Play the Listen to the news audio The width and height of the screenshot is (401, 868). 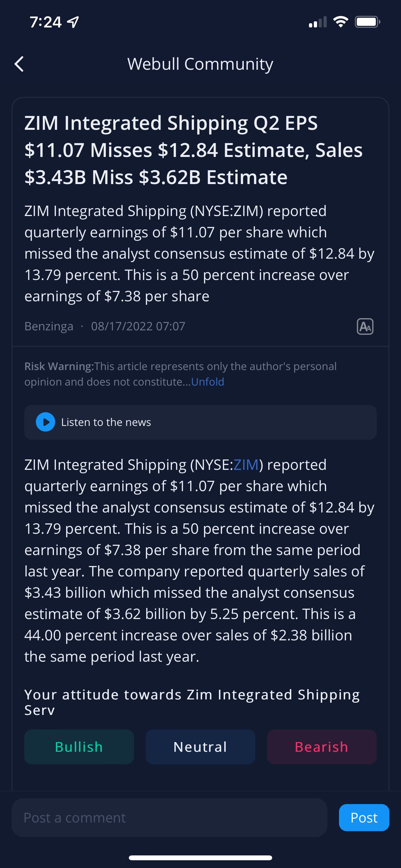click(46, 422)
